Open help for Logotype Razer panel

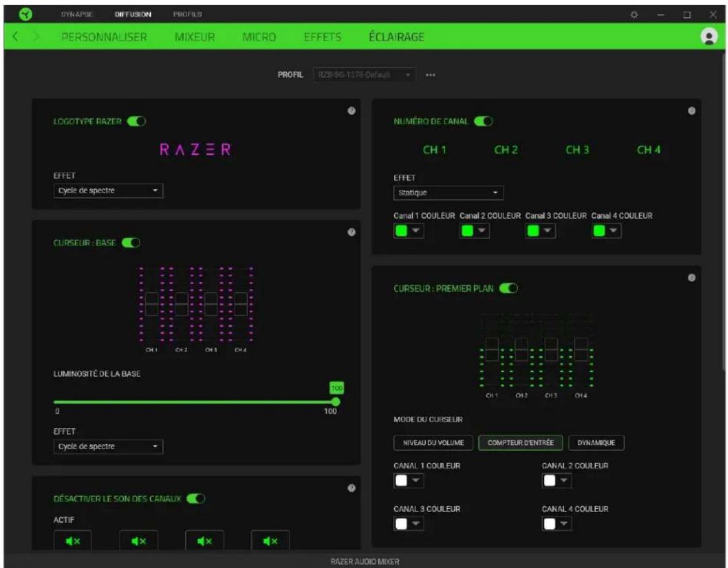[351, 110]
